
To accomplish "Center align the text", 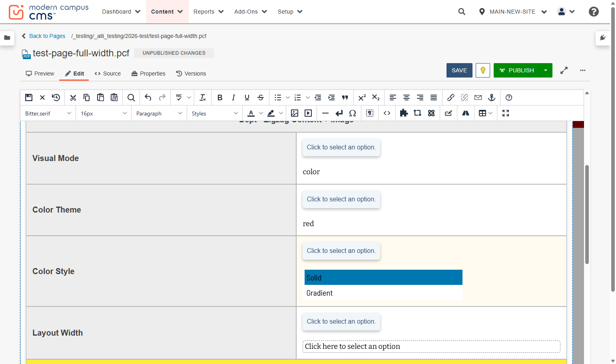I will (407, 97).
